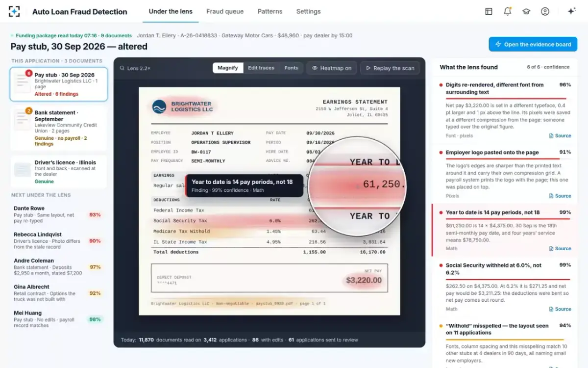
Task: Open notifications bell icon
Action: pyautogui.click(x=508, y=11)
